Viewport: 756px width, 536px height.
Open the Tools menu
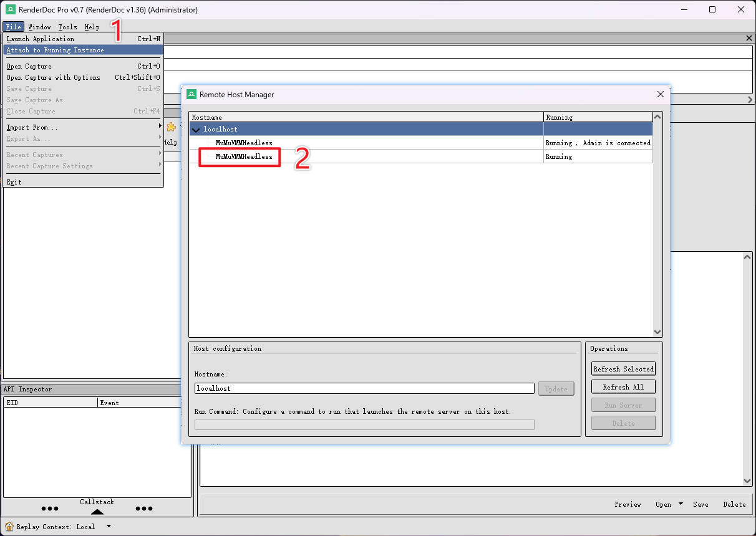point(67,27)
